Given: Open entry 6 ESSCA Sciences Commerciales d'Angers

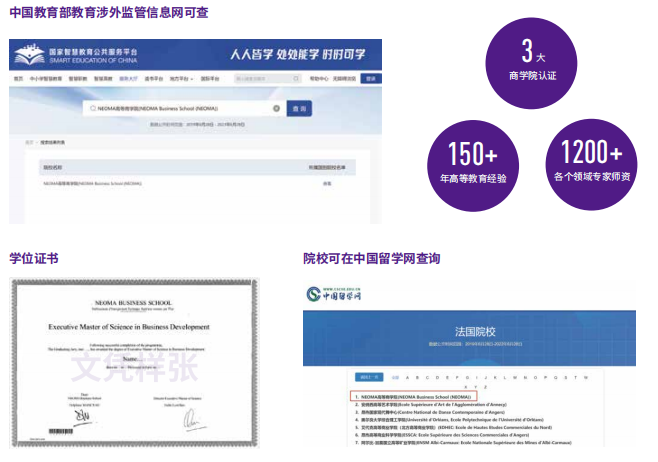Looking at the screenshot, I should click(442, 435).
